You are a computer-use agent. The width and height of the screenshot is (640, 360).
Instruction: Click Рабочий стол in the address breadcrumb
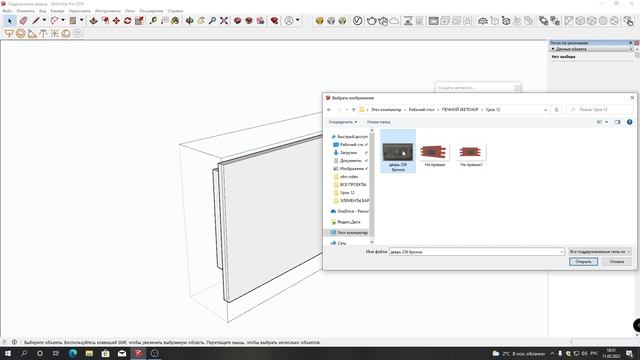[x=421, y=110]
